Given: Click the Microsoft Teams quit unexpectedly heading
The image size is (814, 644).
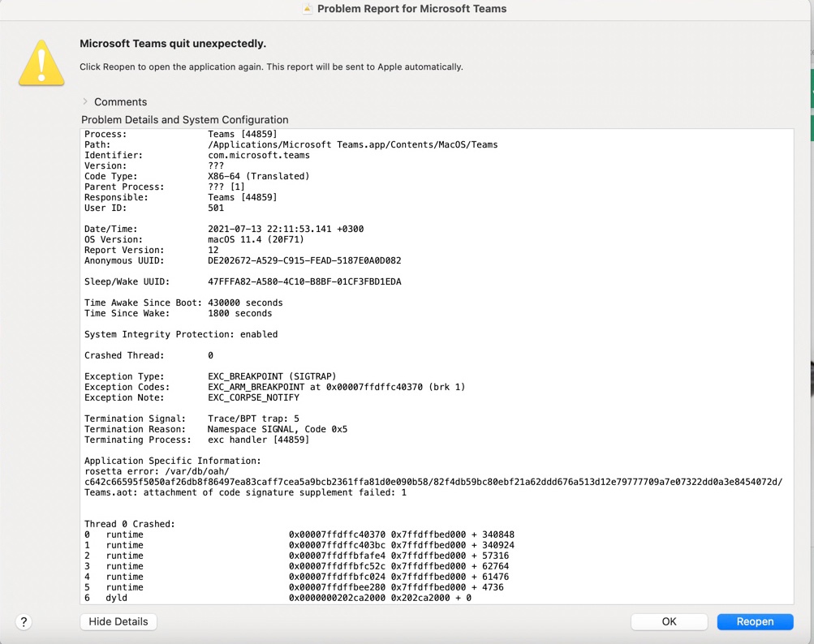Looking at the screenshot, I should [x=173, y=44].
